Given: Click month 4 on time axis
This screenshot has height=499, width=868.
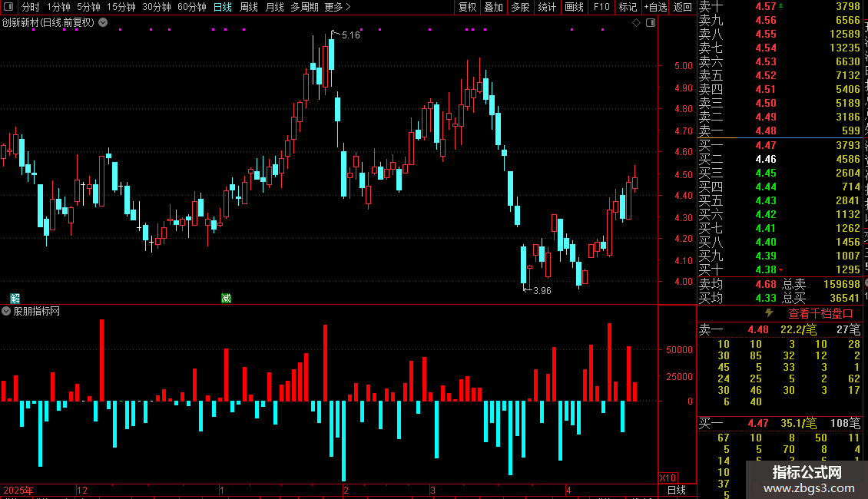Looking at the screenshot, I should [568, 490].
